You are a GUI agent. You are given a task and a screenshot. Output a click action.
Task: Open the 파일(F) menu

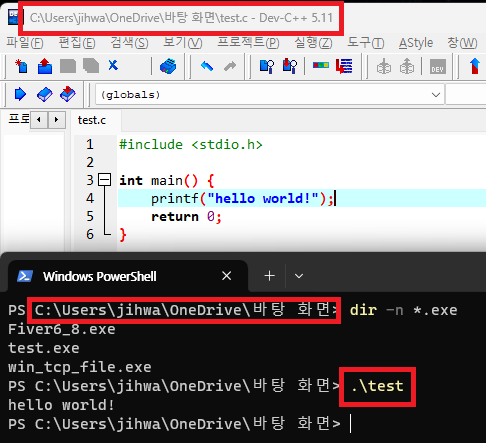[25, 43]
